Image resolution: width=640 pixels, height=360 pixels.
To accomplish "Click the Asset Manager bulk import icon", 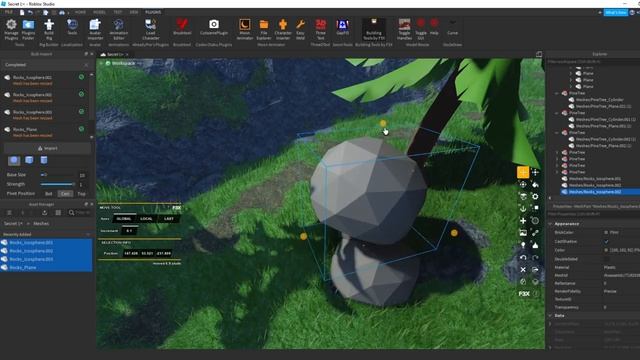I will (x=44, y=213).
